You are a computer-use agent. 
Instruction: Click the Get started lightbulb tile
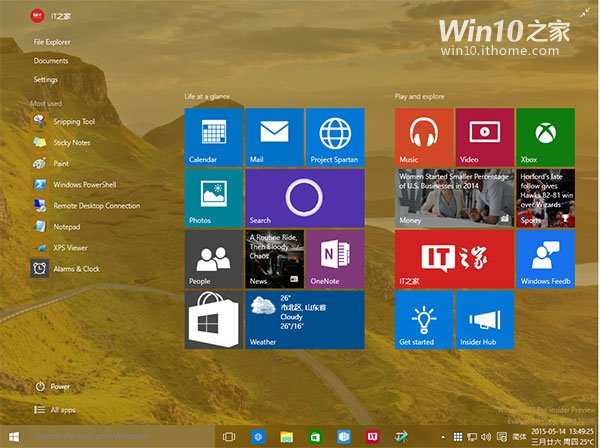pos(424,319)
